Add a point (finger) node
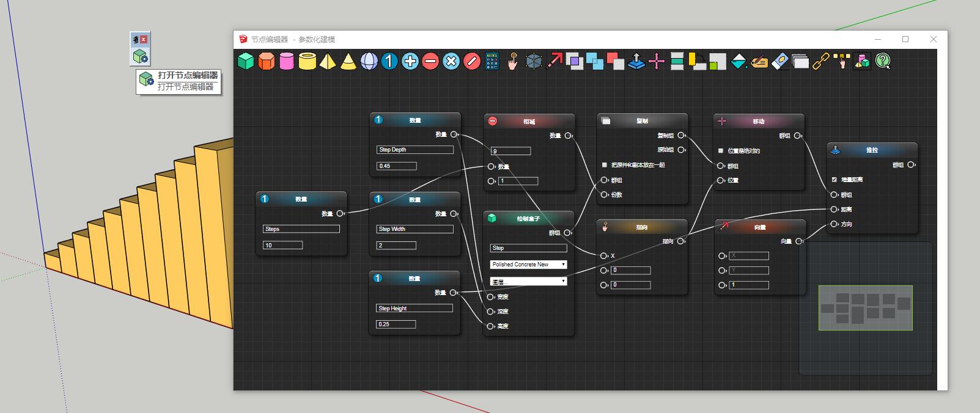Viewport: 980px width, 413px height. (512, 61)
